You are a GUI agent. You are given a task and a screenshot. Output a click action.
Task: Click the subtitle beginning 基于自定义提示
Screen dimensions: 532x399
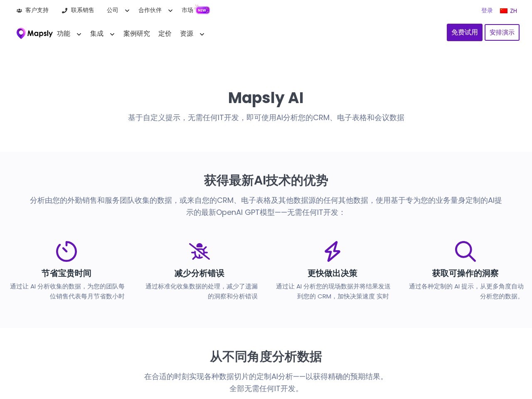(266, 118)
